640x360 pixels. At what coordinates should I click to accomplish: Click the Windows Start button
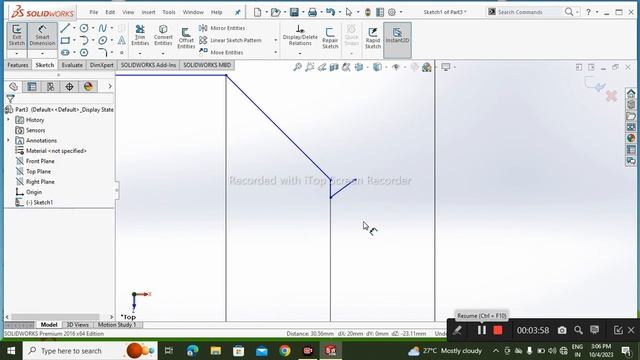click(x=11, y=351)
